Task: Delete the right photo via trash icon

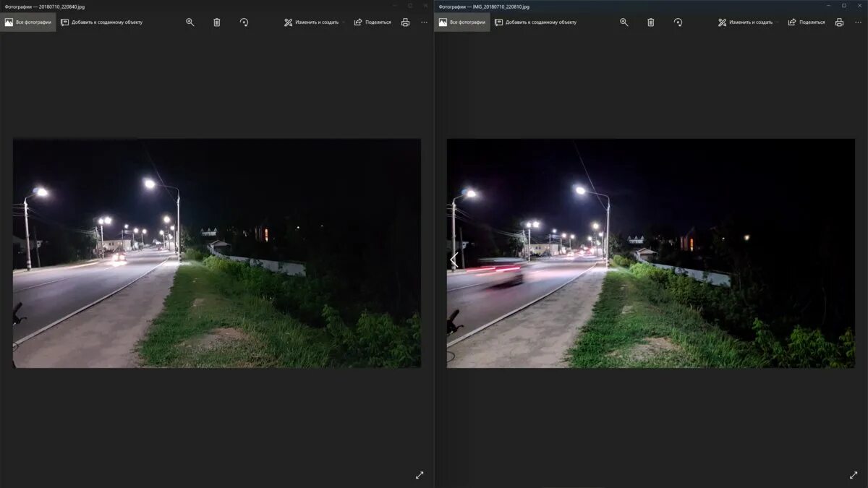Action: 651,22
